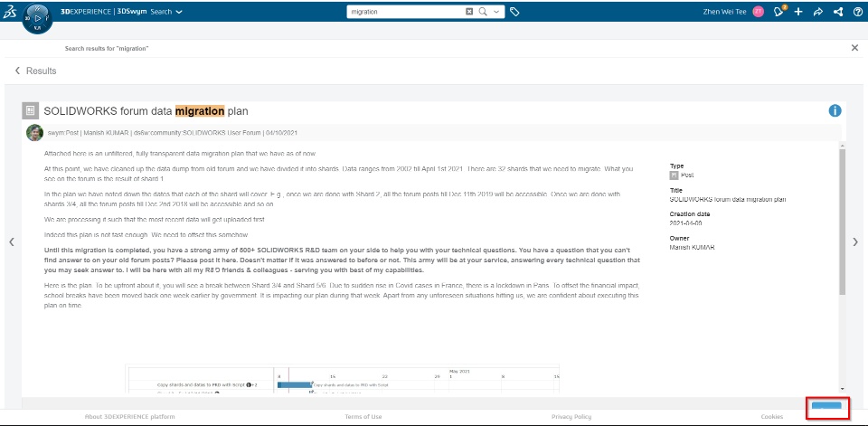
Task: Select Title property value text
Action: pyautogui.click(x=727, y=199)
